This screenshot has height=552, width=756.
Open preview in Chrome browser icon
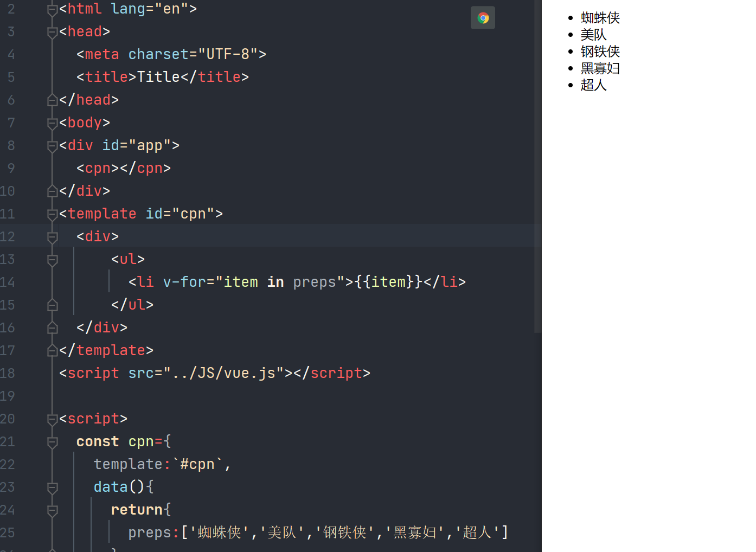point(483,18)
